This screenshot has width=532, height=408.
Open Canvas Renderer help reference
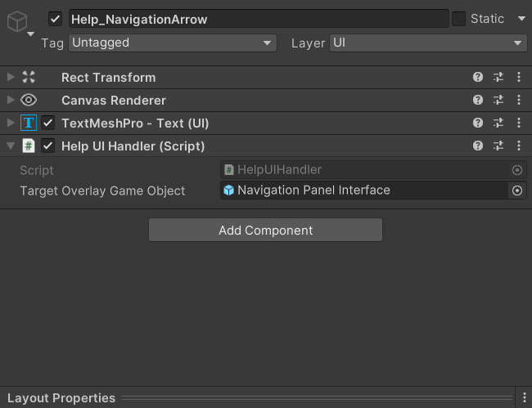click(478, 100)
